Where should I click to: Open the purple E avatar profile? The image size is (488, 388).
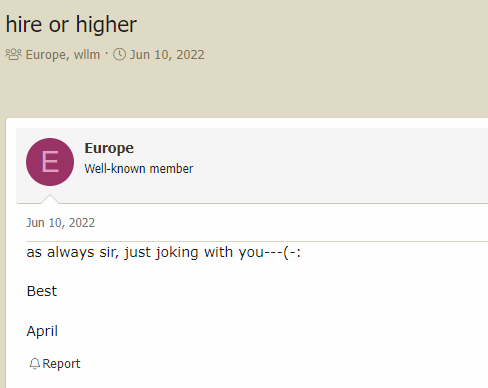(x=50, y=162)
